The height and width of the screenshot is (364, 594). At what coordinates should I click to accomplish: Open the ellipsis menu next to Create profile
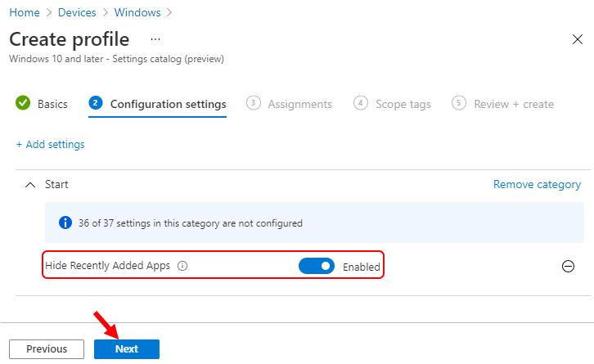(x=155, y=39)
